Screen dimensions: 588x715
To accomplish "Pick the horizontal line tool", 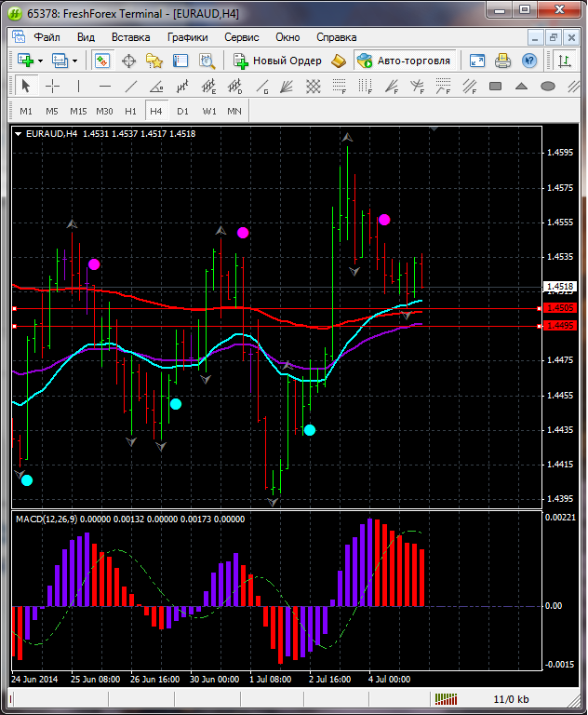I will 105,87.
